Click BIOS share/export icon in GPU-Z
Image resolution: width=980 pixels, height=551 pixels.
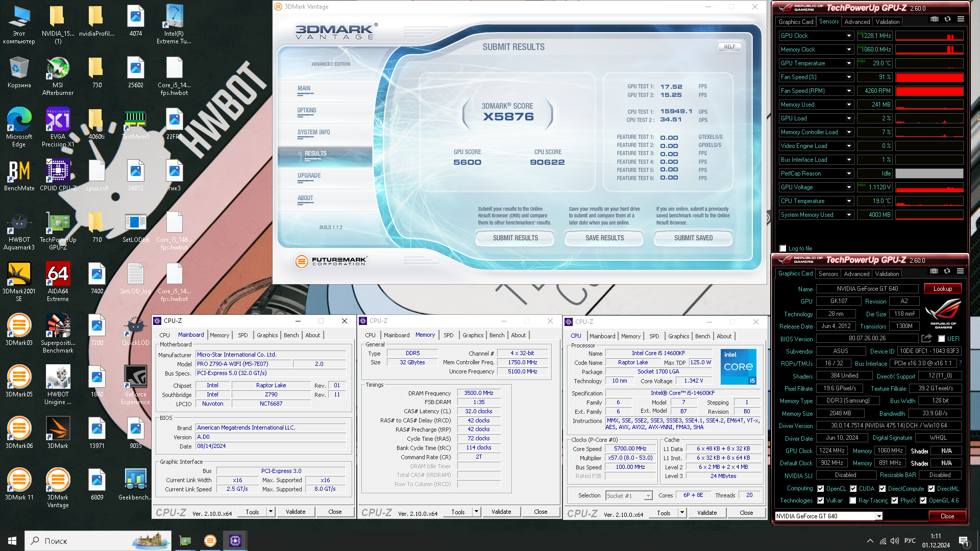click(926, 338)
